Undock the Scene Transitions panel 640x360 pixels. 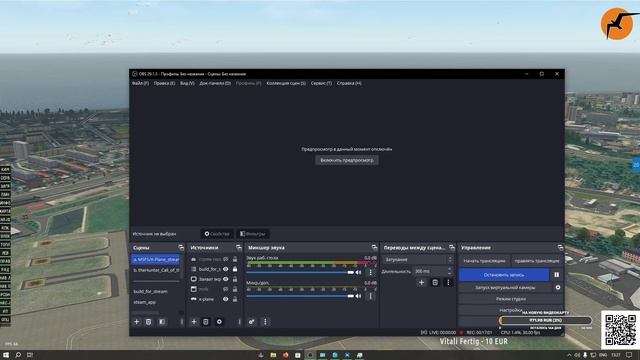[x=451, y=247]
